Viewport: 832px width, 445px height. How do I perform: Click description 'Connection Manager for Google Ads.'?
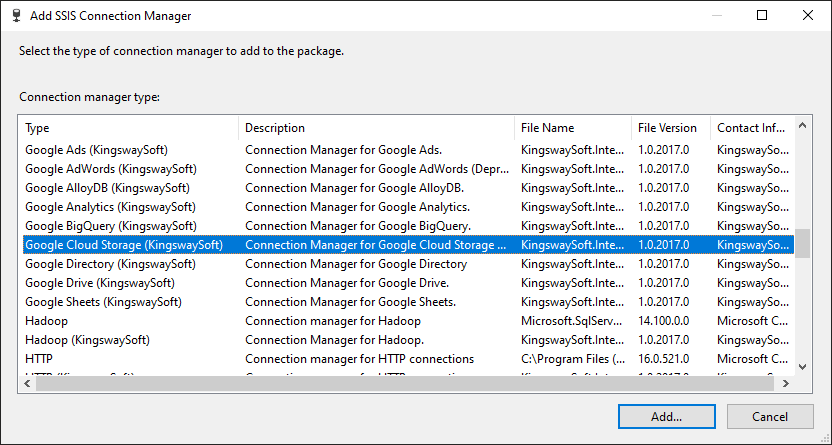tap(343, 150)
